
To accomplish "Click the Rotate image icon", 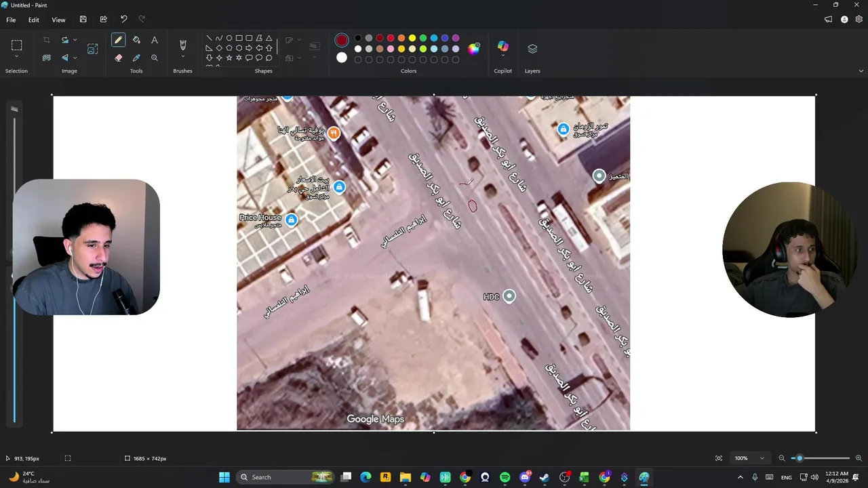I will point(64,40).
